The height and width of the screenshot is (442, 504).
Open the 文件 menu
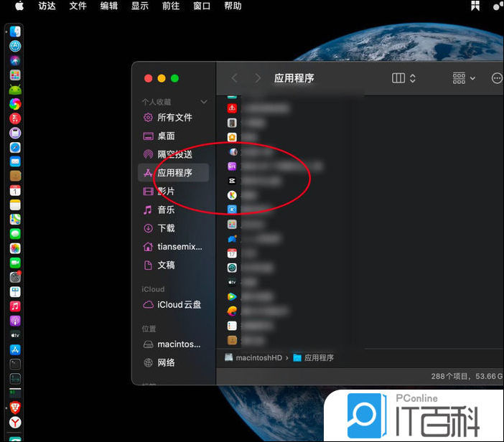point(78,6)
